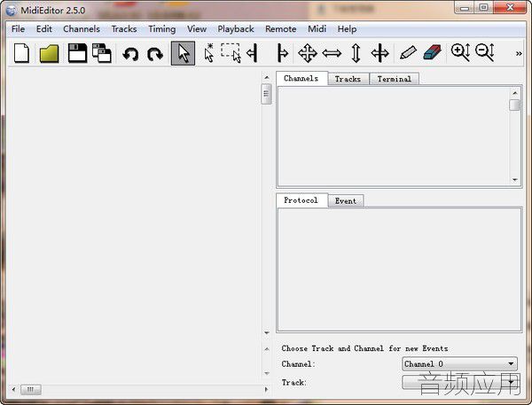Open the Edit menu
The image size is (532, 405).
pyautogui.click(x=44, y=29)
